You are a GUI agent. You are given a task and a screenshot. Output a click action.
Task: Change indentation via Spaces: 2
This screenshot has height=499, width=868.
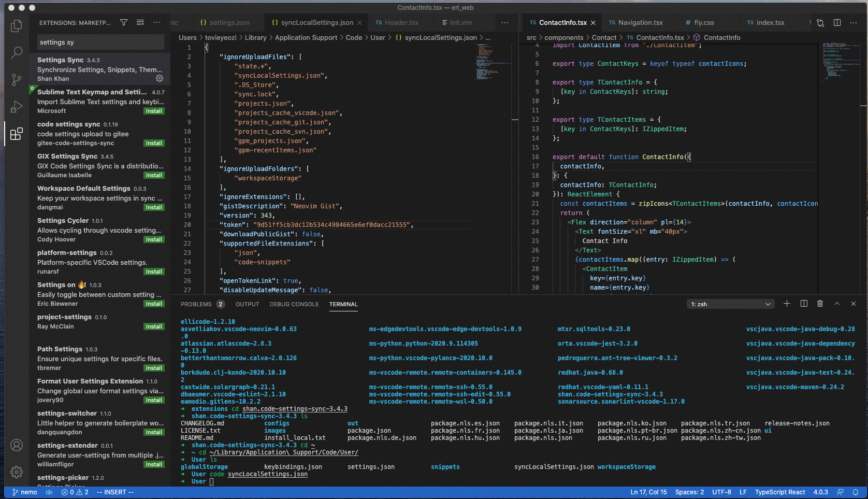[689, 492]
